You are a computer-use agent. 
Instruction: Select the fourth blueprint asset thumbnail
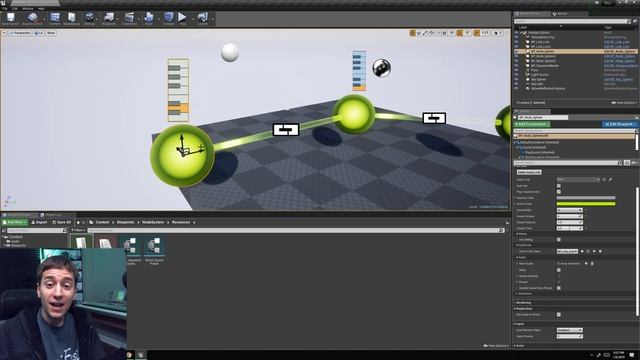coord(154,245)
